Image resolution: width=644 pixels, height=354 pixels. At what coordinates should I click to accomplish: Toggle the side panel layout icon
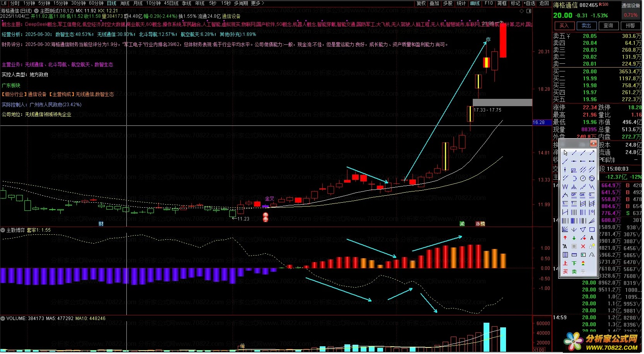[529, 11]
